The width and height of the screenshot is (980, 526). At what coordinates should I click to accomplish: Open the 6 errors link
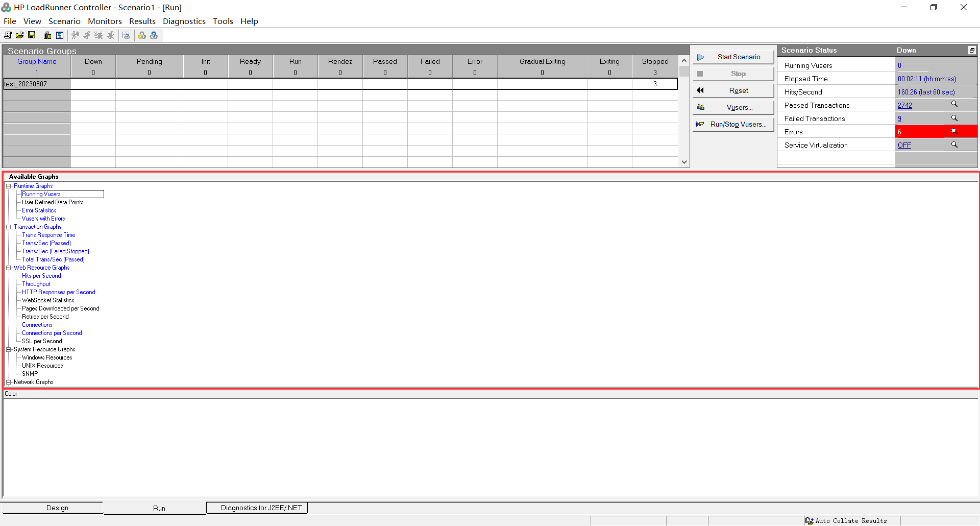click(x=899, y=132)
